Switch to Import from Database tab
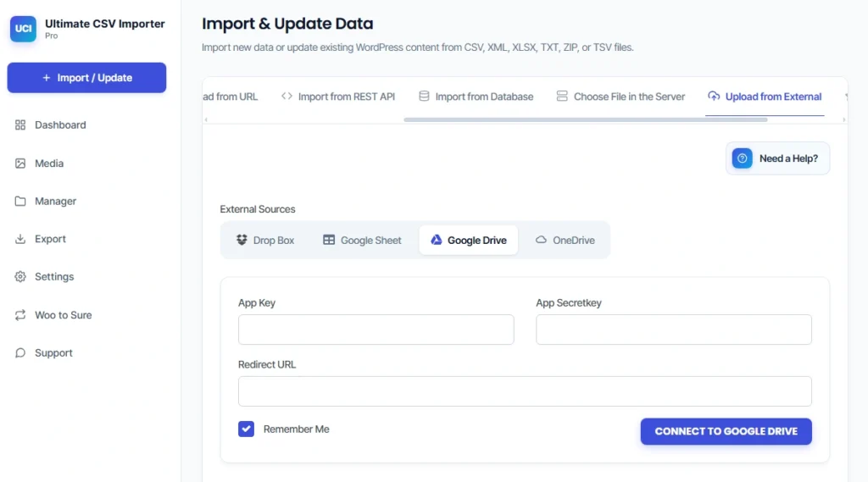The image size is (868, 482). click(476, 97)
